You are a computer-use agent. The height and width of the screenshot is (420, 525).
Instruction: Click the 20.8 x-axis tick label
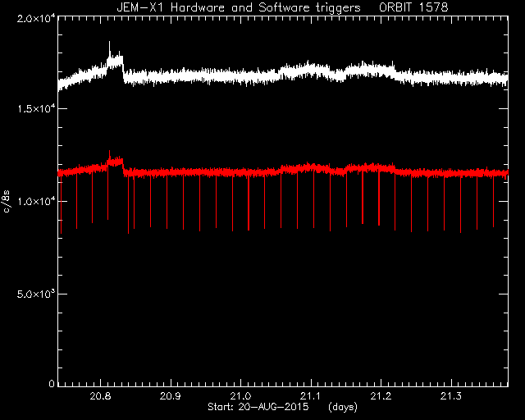[100, 396]
